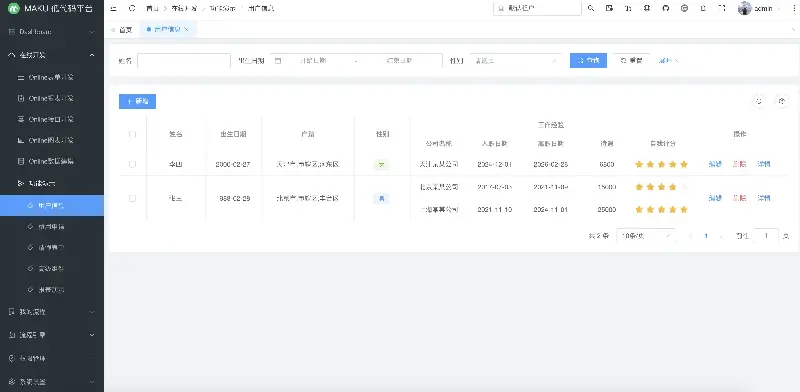Check the checkbox for row 李四

tap(133, 164)
